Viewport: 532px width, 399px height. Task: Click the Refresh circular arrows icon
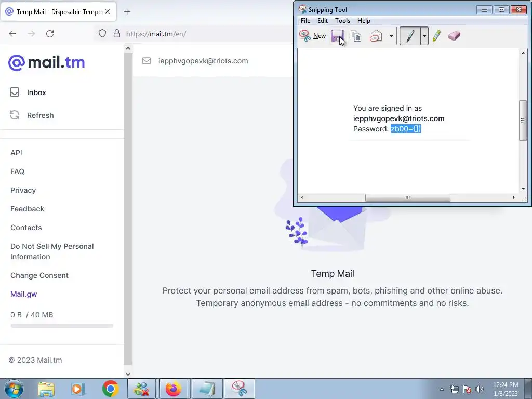[x=15, y=115]
